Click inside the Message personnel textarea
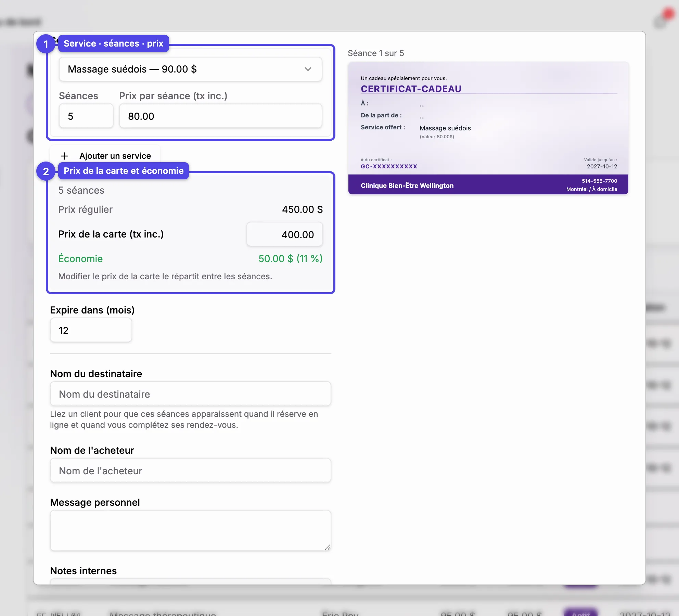This screenshot has height=616, width=679. click(x=190, y=530)
